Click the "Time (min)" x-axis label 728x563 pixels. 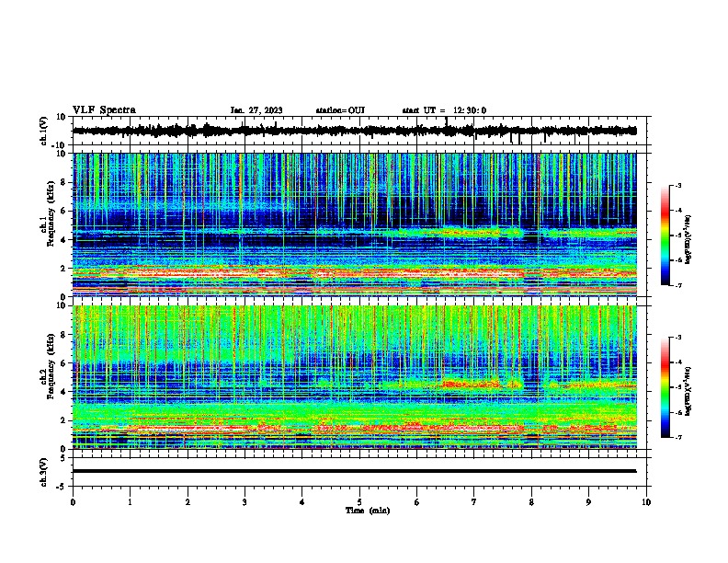368,511
